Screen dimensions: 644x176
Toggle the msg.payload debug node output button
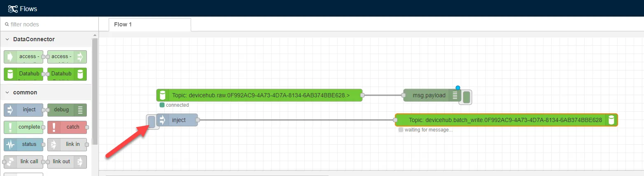(467, 97)
